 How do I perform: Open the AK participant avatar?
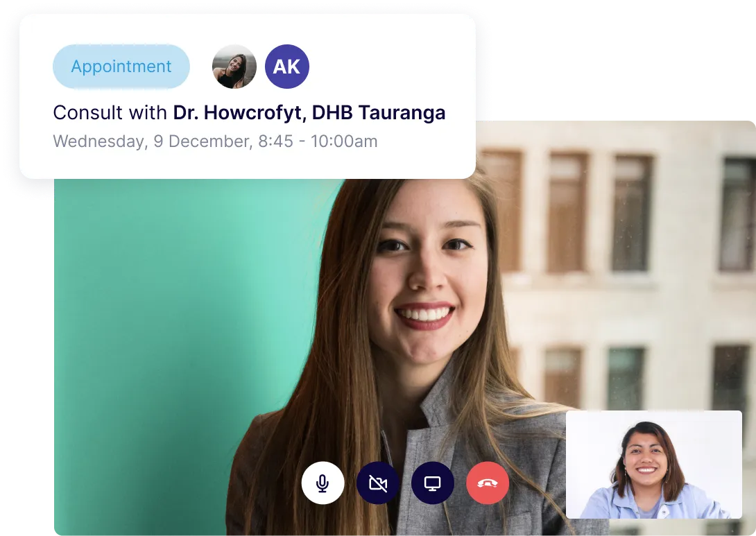[x=287, y=67]
